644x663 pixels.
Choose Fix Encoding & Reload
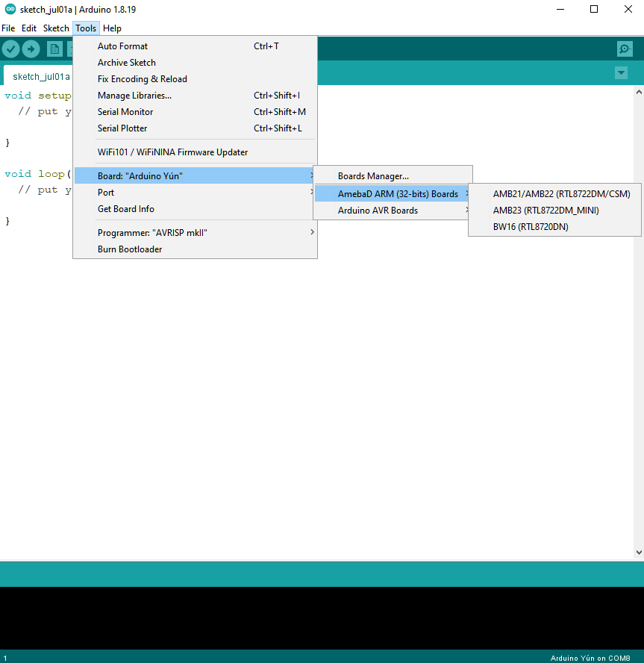[195, 79]
